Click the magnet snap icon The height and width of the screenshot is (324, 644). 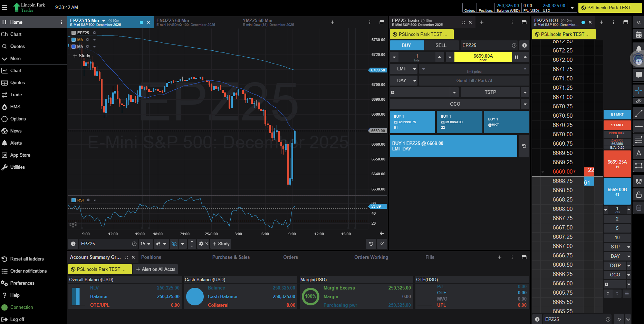pyautogui.click(x=638, y=181)
